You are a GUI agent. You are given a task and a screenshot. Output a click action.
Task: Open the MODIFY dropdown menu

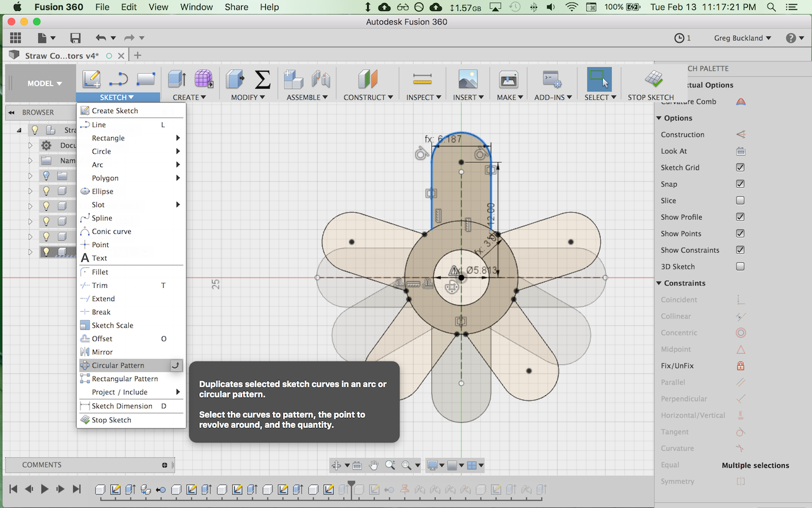[x=248, y=97]
